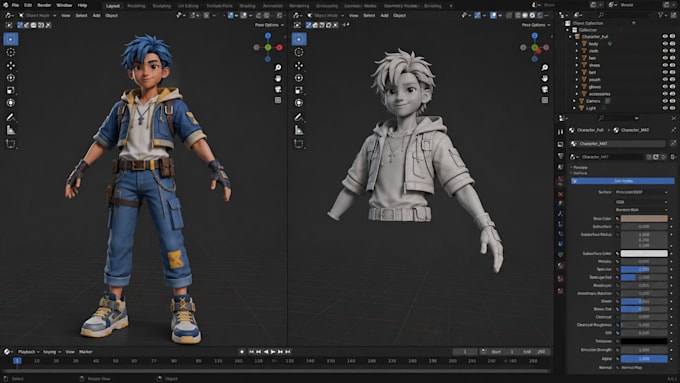The image size is (680, 383).
Task: Select the Rotate tool in left viewport
Action: click(11, 78)
